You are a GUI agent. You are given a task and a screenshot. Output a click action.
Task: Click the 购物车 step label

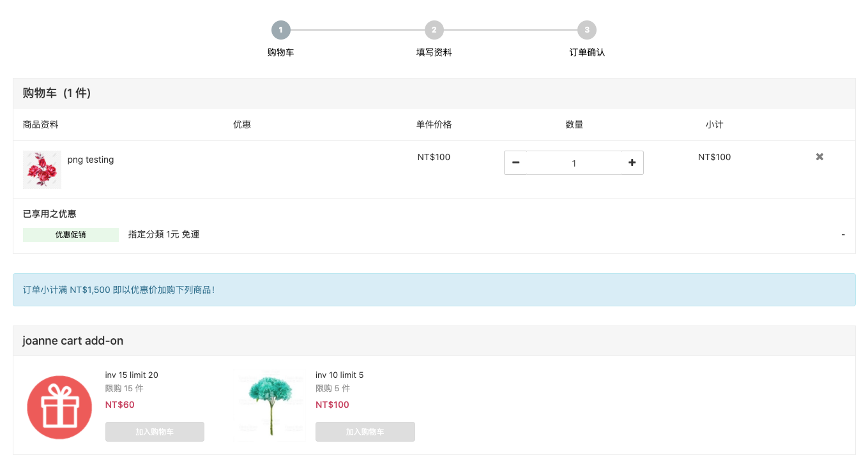[x=280, y=52]
